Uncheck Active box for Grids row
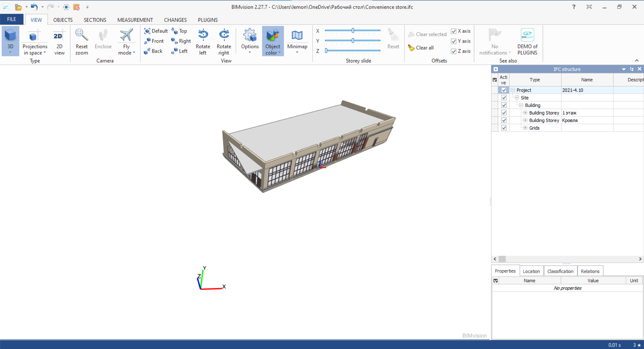 tap(504, 128)
